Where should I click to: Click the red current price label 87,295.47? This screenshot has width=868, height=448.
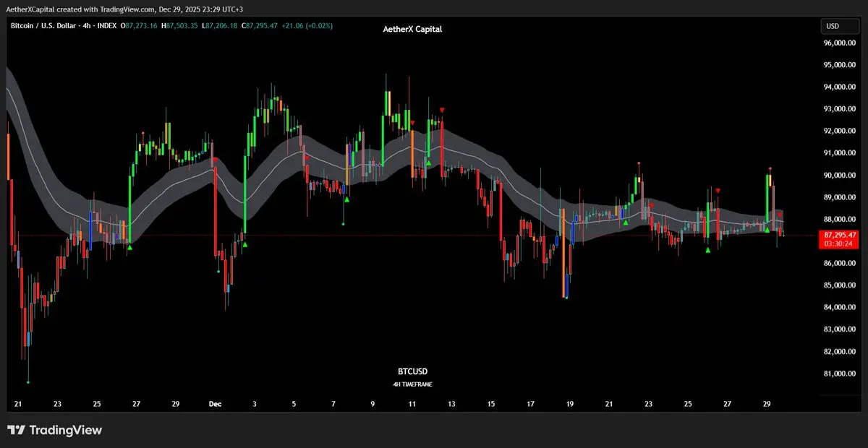tap(840, 235)
